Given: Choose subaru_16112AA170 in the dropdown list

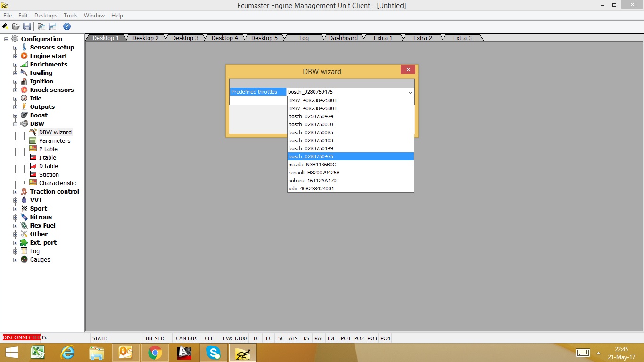Looking at the screenshot, I should click(312, 181).
